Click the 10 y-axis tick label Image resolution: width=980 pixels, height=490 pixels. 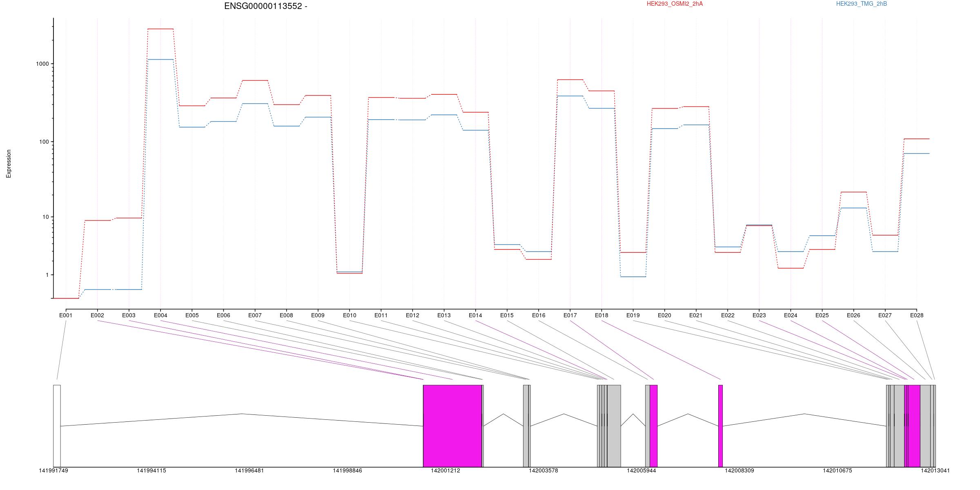[x=46, y=217]
